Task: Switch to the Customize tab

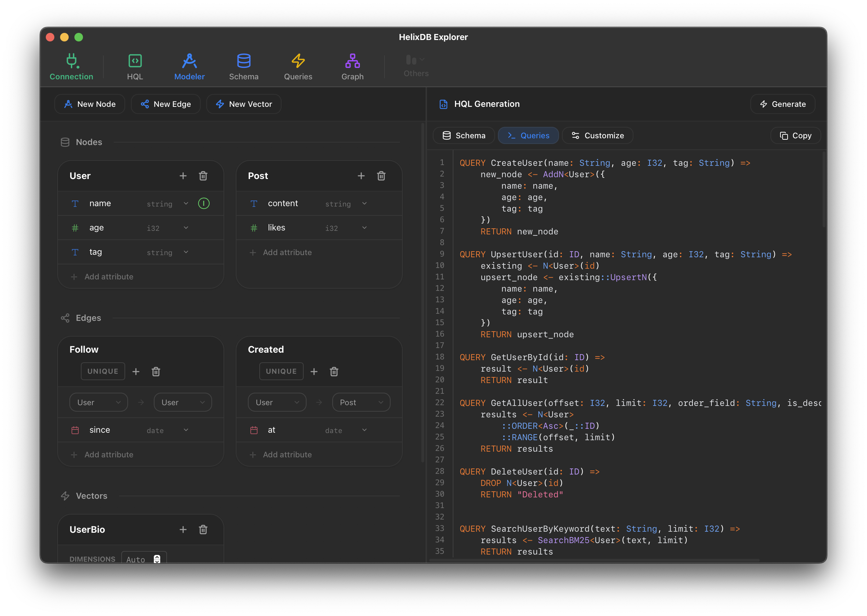Action: point(597,135)
